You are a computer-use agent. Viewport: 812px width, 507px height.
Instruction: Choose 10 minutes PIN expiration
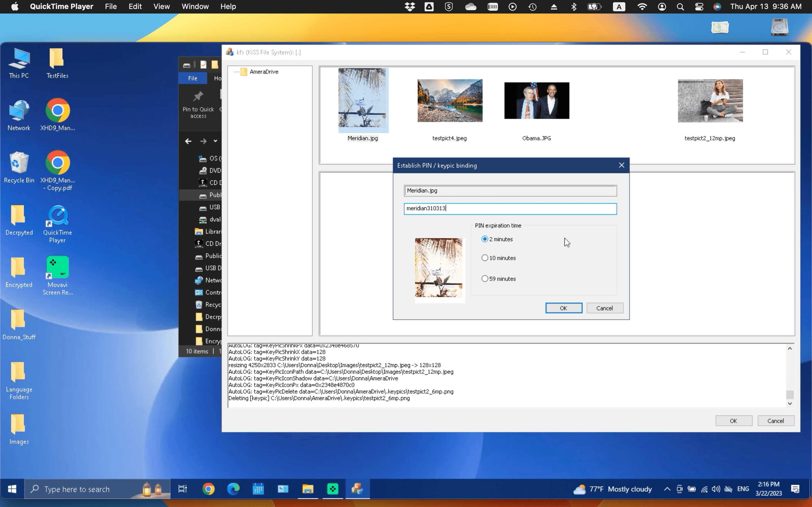(484, 258)
